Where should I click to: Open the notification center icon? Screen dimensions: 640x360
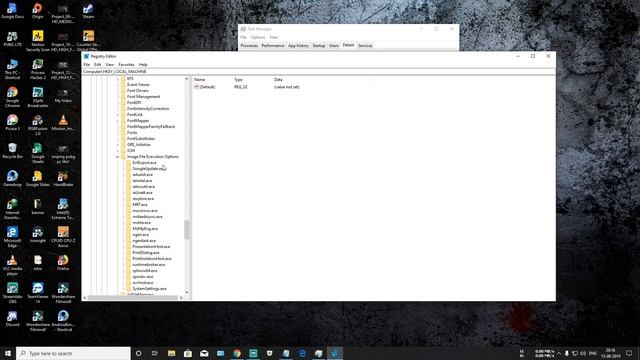pyautogui.click(x=629, y=353)
